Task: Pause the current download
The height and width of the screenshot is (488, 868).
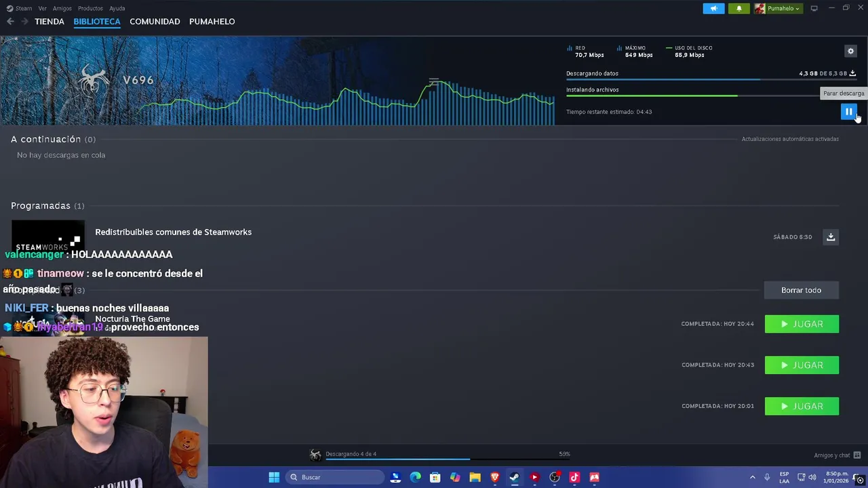Action: [848, 112]
